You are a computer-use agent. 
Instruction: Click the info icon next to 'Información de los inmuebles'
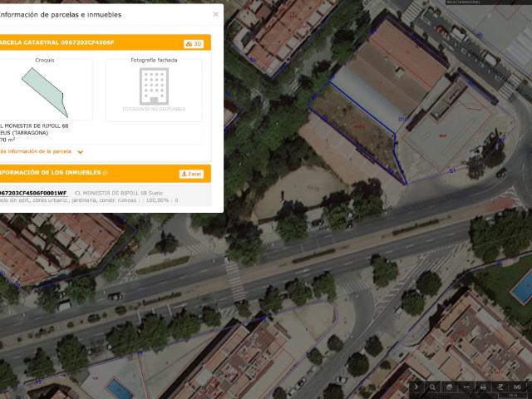106,173
